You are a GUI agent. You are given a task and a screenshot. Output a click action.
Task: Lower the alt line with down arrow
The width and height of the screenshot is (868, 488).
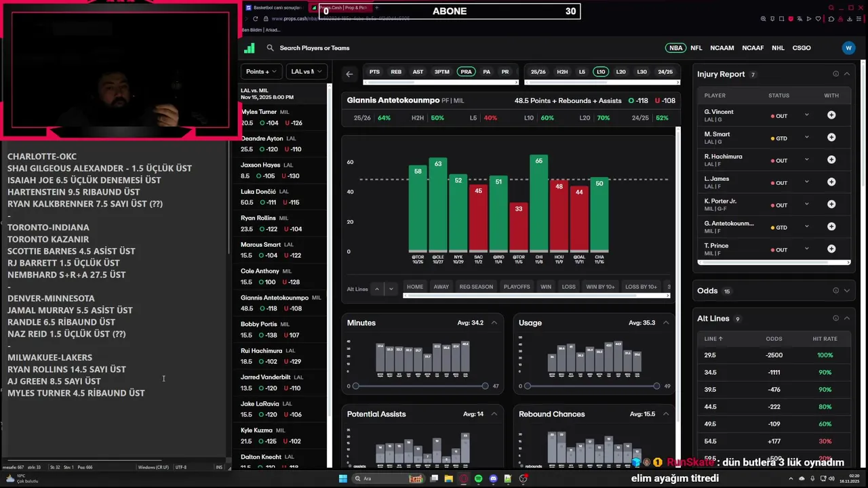click(x=391, y=289)
